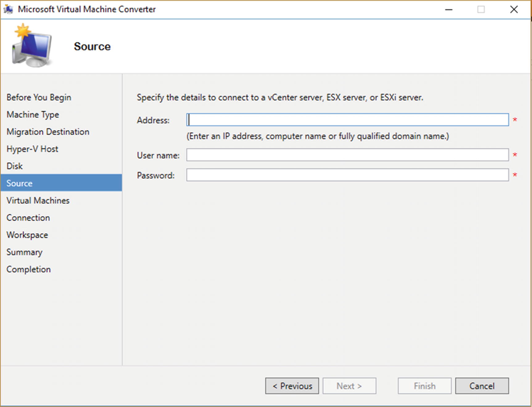Select the Workspace step
The image size is (532, 407).
[x=27, y=235]
